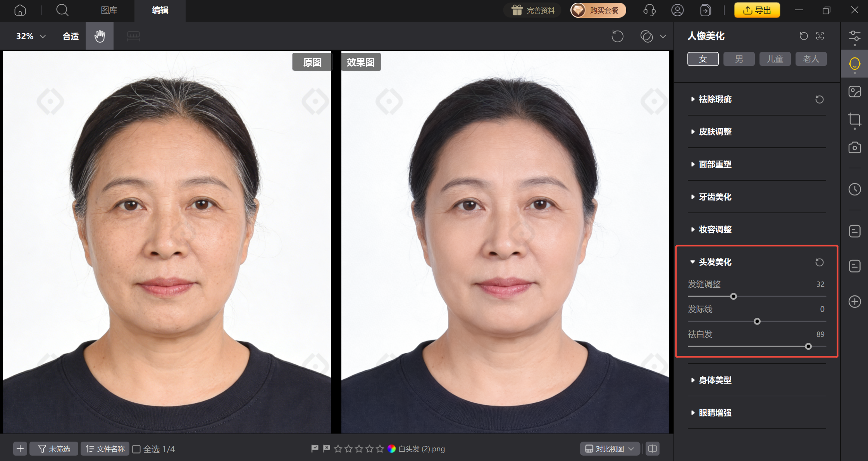The height and width of the screenshot is (461, 868).
Task: Open the crop tool in sidebar
Action: tap(854, 119)
